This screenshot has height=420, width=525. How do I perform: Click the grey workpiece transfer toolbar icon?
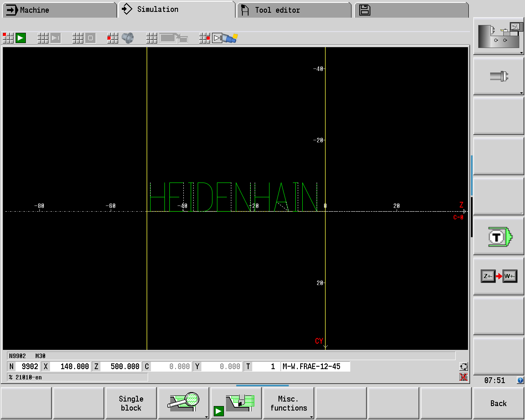click(x=173, y=38)
